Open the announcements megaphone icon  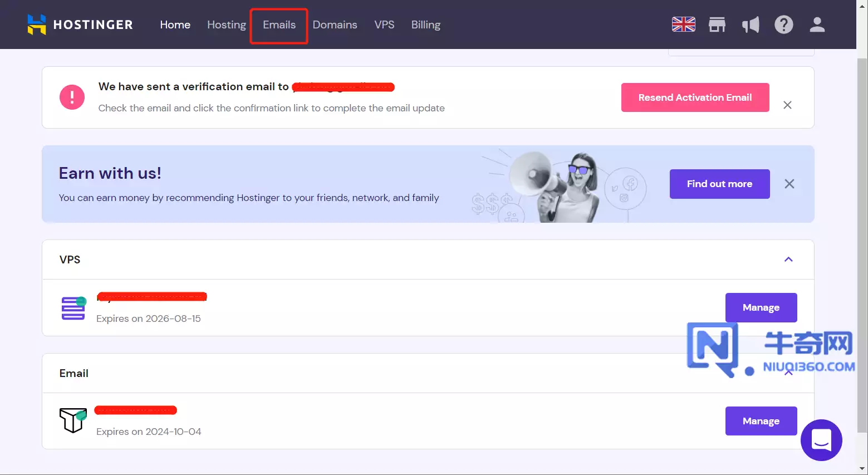750,25
